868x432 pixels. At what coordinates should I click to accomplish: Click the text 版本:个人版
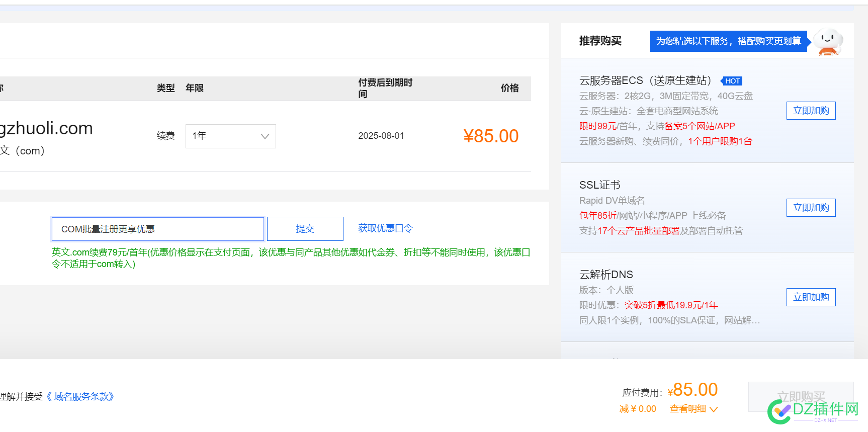[x=606, y=290]
